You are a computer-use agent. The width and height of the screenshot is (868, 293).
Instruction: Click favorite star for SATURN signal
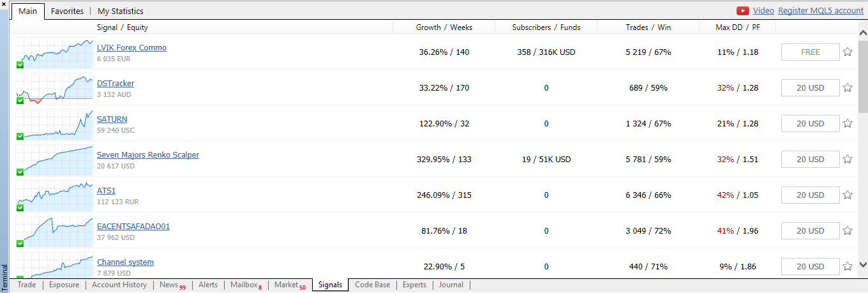[x=848, y=124]
